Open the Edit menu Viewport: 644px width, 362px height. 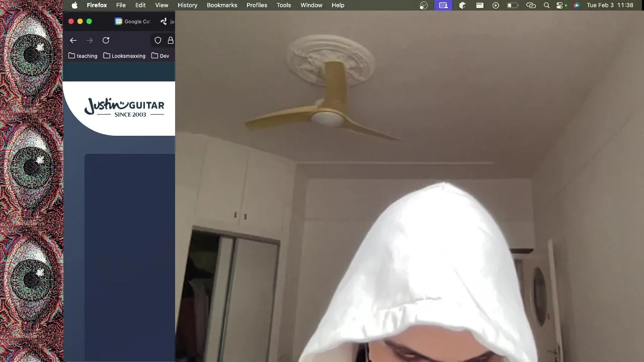point(140,5)
